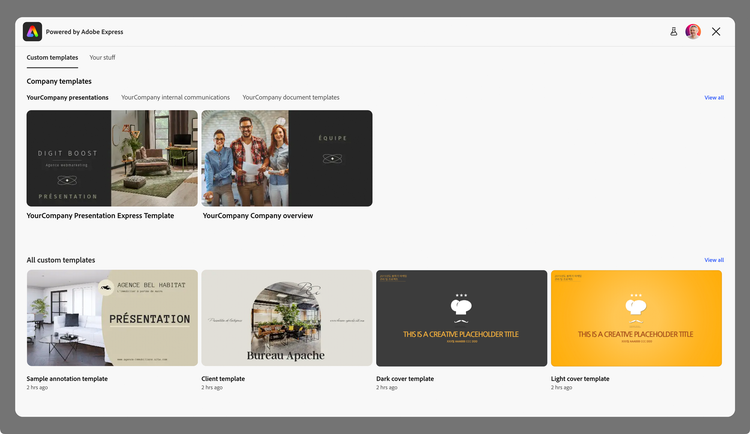Switch to the Your stuff tab
Image resolution: width=750 pixels, height=434 pixels.
[102, 57]
